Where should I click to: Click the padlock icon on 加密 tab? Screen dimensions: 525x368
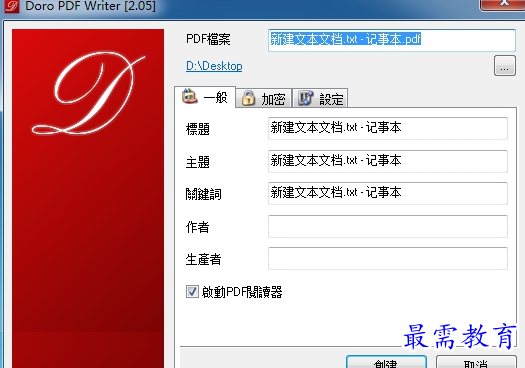pyautogui.click(x=248, y=98)
